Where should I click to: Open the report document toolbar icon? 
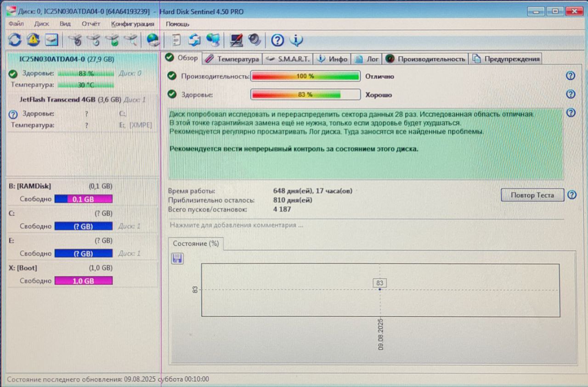coord(176,40)
